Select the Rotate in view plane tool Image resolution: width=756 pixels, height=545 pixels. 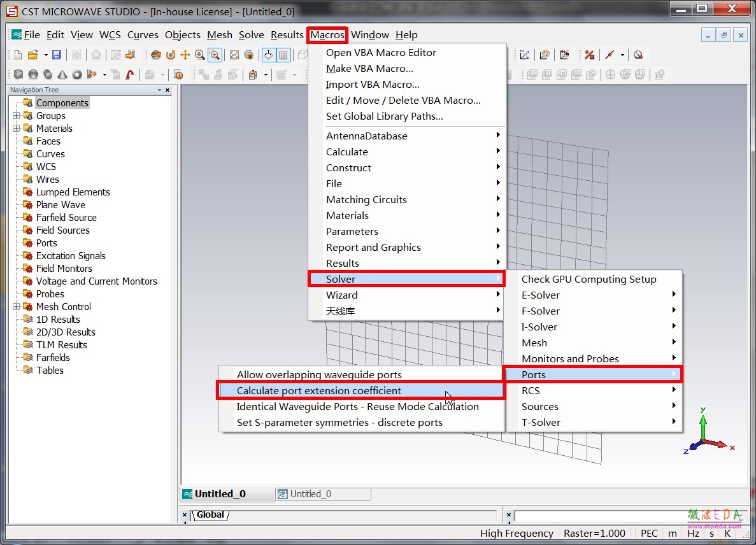tap(171, 55)
